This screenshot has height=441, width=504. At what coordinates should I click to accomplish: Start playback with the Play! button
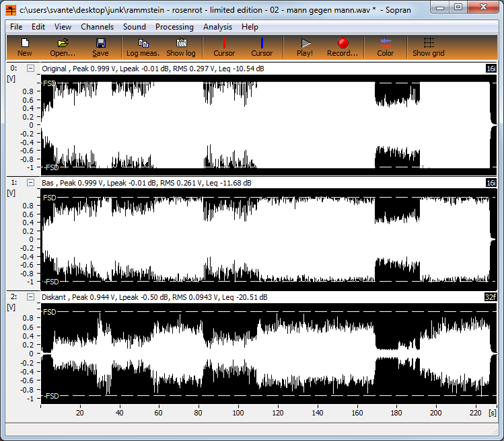click(x=305, y=46)
